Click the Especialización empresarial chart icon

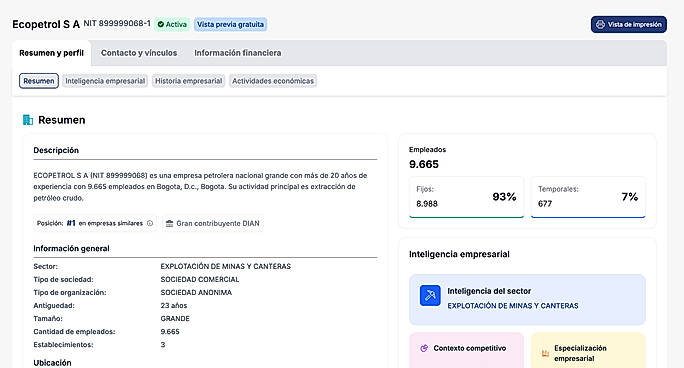pos(545,353)
